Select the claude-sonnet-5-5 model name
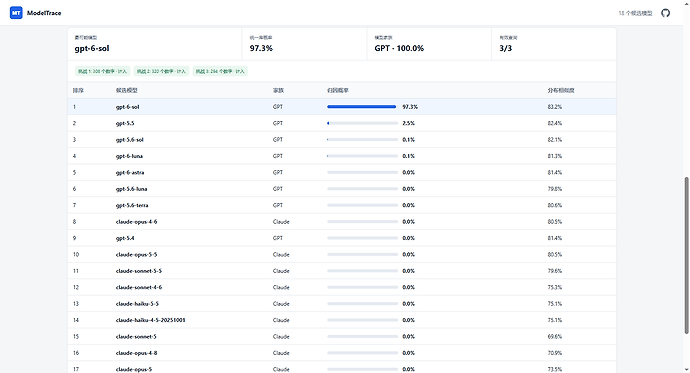The height and width of the screenshot is (373, 690). 139,271
